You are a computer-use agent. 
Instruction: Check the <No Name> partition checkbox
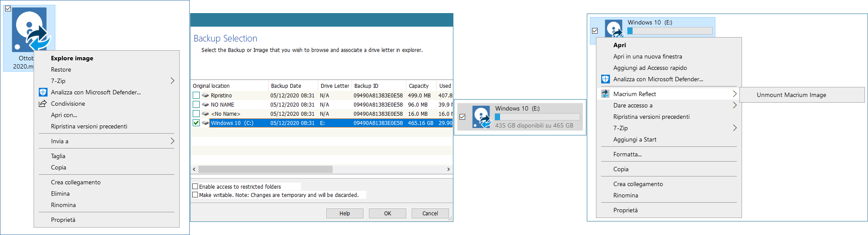(196, 114)
